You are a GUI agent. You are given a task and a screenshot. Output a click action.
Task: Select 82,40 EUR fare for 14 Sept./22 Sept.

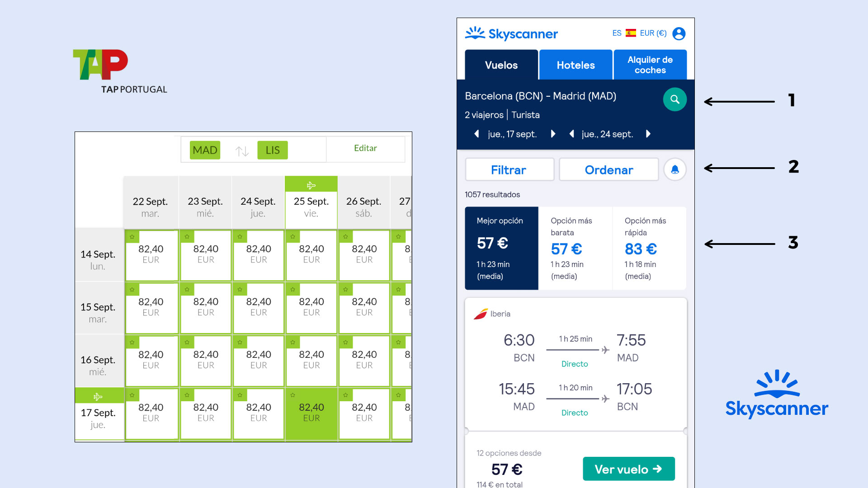tap(151, 255)
